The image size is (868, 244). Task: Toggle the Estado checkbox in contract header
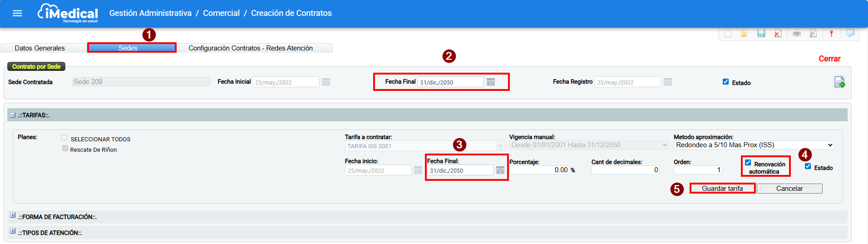(x=725, y=82)
